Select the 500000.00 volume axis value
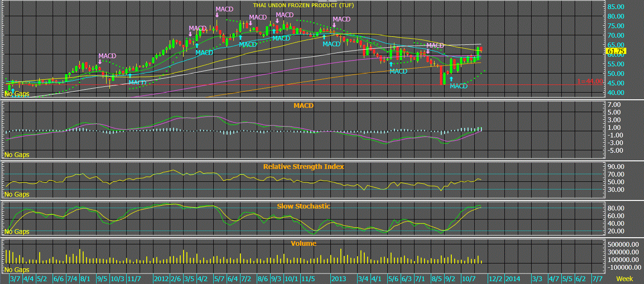The width and height of the screenshot is (644, 284). 623,244
